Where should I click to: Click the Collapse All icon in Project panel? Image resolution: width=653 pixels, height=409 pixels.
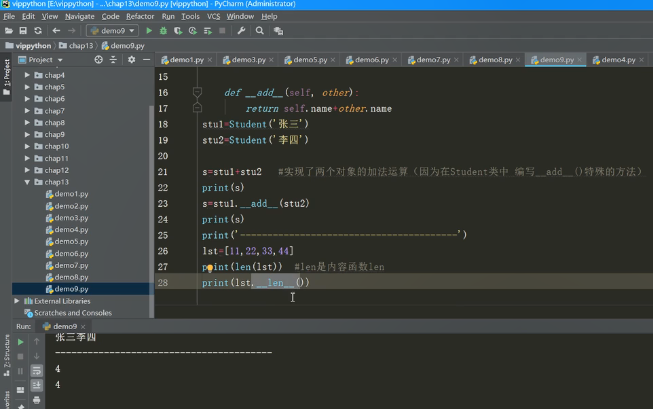[x=113, y=60]
